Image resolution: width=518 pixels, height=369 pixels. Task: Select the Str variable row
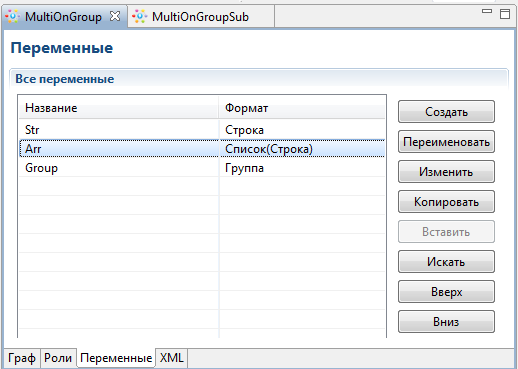pyautogui.click(x=202, y=130)
